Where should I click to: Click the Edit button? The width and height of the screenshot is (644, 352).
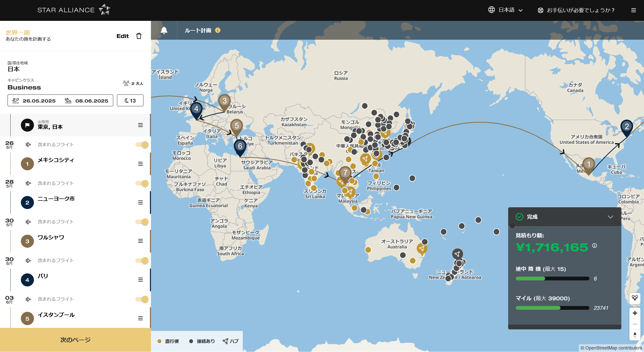click(x=123, y=36)
